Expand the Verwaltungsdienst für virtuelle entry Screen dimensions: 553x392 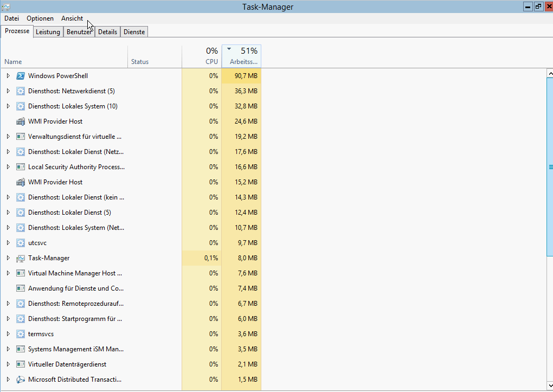(x=8, y=136)
